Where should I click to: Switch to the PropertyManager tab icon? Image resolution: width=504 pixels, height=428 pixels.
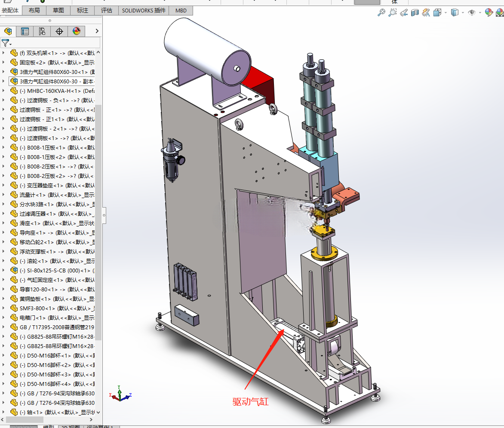25,31
